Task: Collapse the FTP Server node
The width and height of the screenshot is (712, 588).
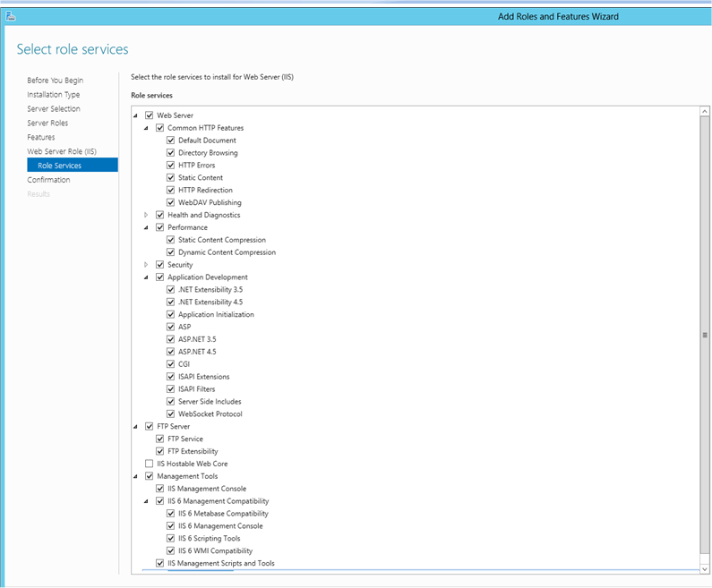Action: coord(135,427)
